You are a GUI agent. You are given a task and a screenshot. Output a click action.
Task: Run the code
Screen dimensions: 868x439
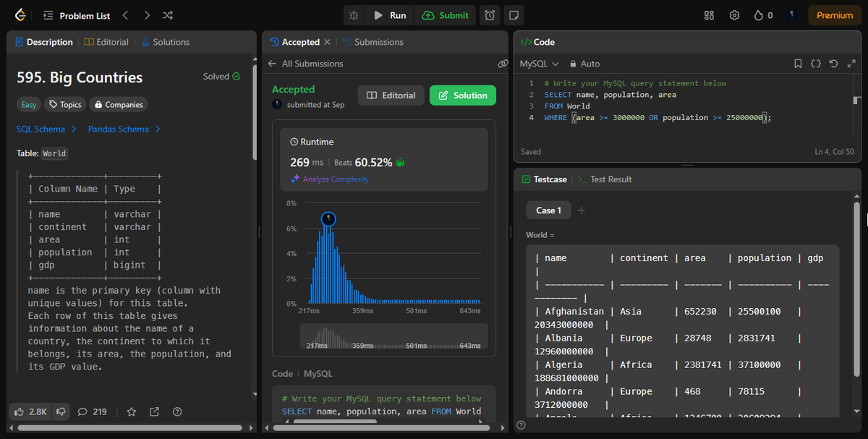(390, 15)
